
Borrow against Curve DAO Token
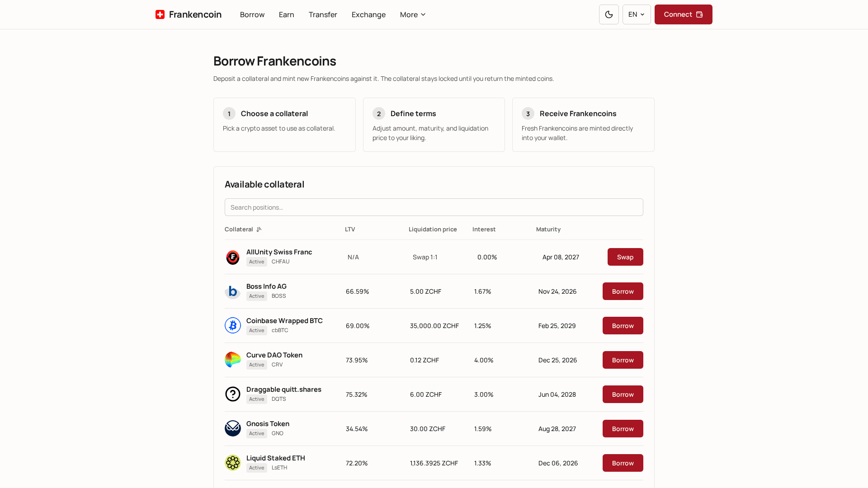(623, 360)
